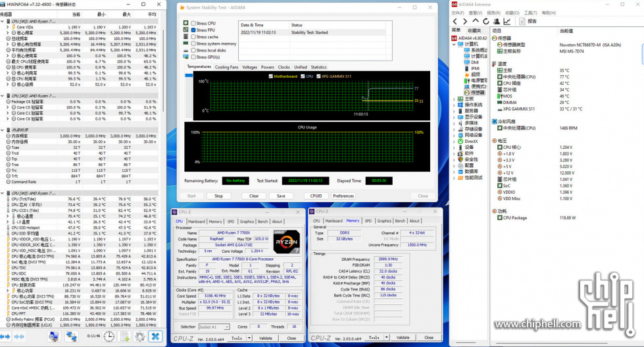Click HWiNFO network remote monitors icon
The width and height of the screenshot is (644, 347).
(x=72, y=336)
